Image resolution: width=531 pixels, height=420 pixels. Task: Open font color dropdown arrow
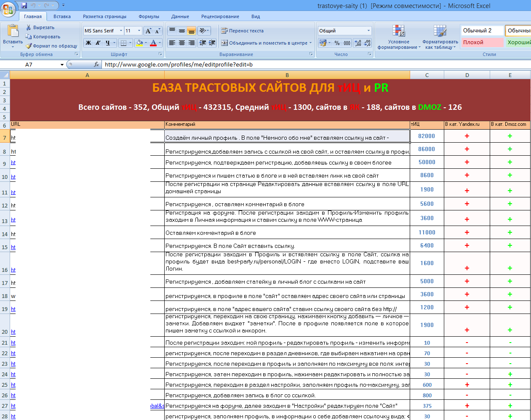[160, 43]
